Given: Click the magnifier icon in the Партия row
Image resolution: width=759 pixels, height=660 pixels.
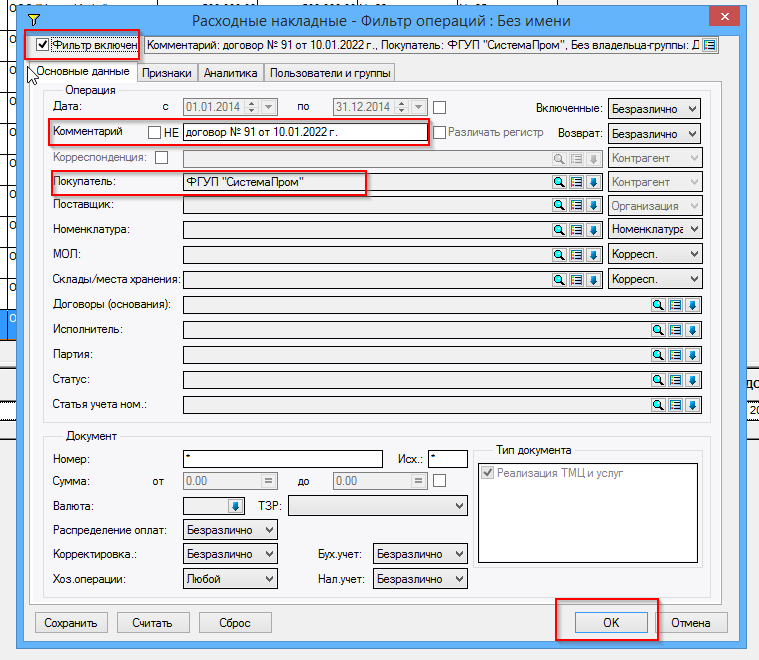Looking at the screenshot, I should tap(658, 355).
